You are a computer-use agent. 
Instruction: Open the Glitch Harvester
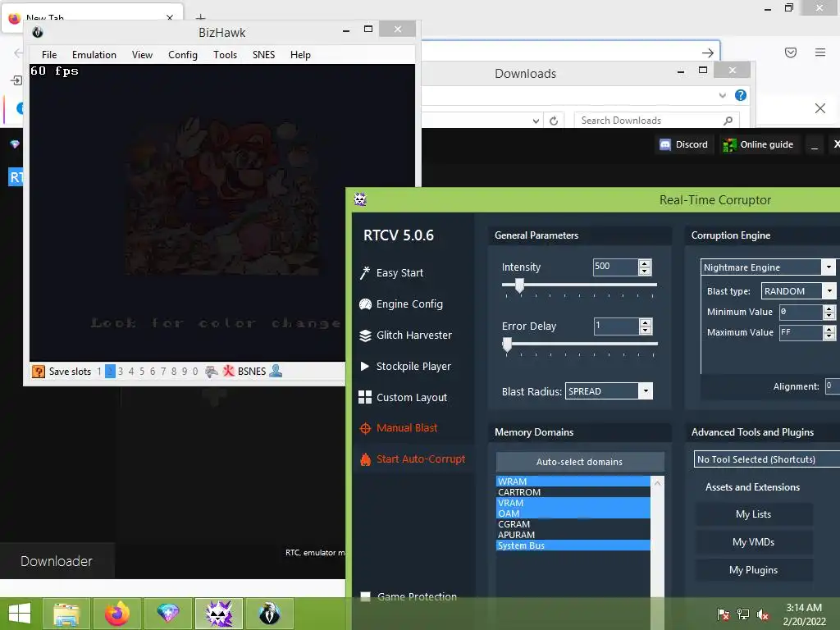click(x=405, y=336)
